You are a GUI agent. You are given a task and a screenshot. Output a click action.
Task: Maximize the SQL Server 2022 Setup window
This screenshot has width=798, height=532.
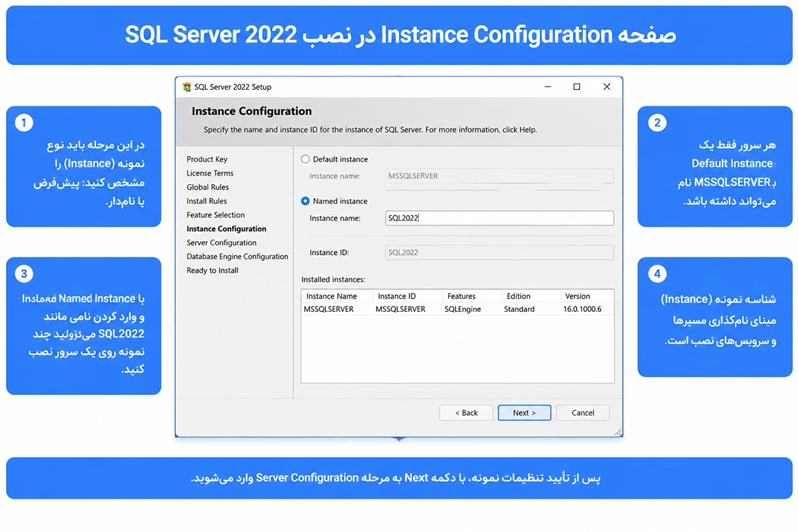[x=577, y=87]
